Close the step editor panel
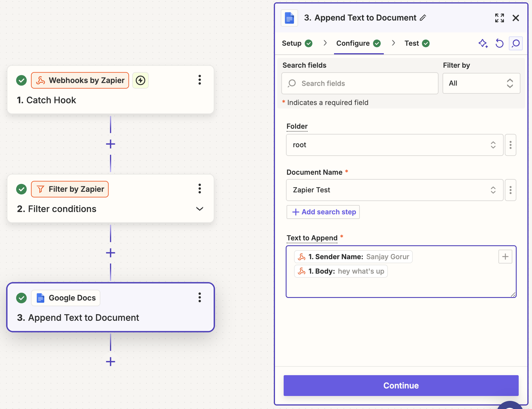The width and height of the screenshot is (532, 409). click(x=516, y=18)
